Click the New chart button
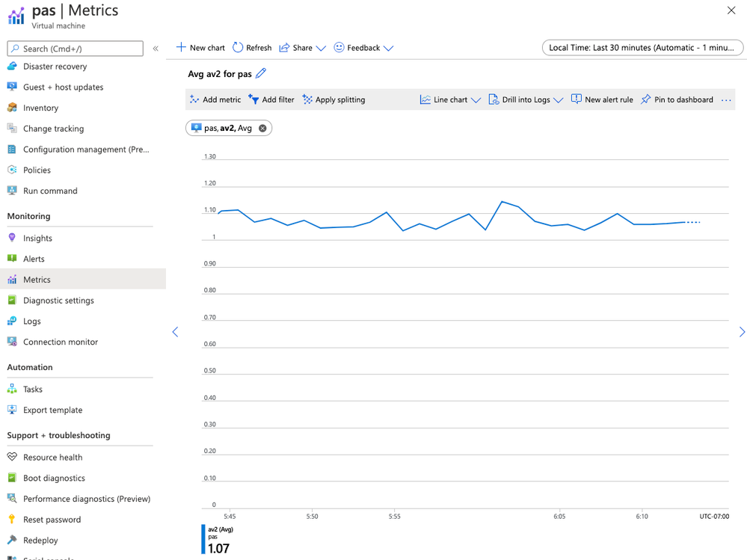 coord(200,48)
